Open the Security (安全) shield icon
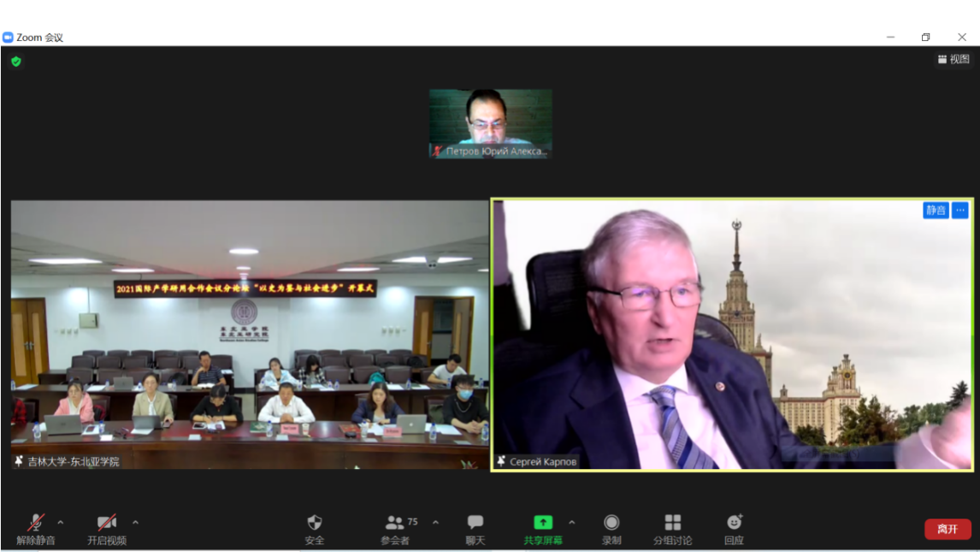This screenshot has height=552, width=980. click(x=315, y=523)
